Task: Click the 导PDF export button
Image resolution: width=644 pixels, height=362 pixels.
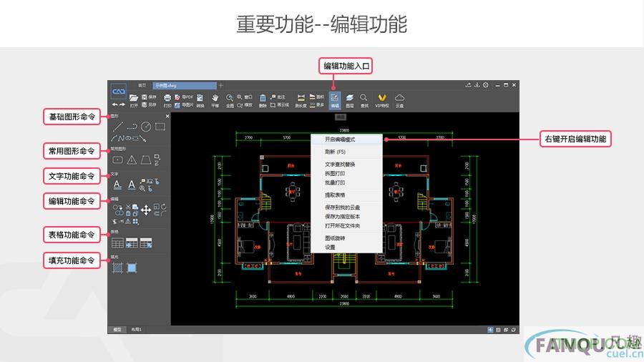Action: [x=184, y=97]
